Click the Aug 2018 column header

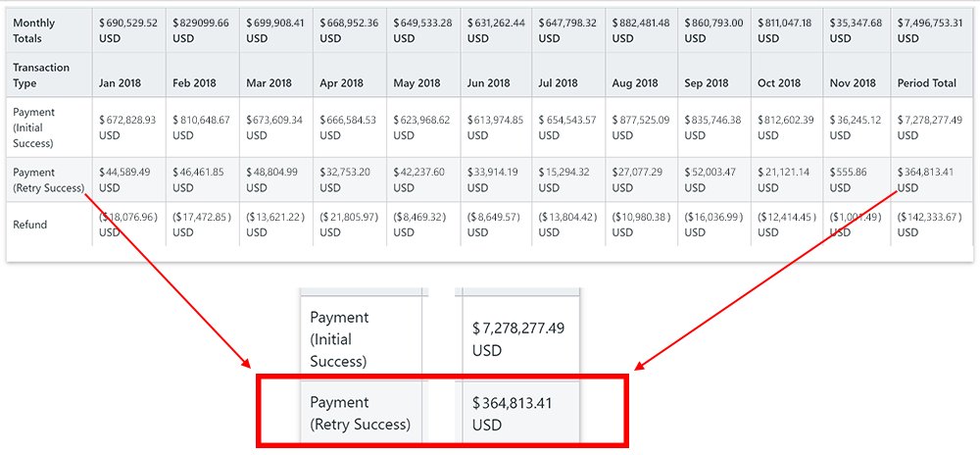click(x=635, y=82)
